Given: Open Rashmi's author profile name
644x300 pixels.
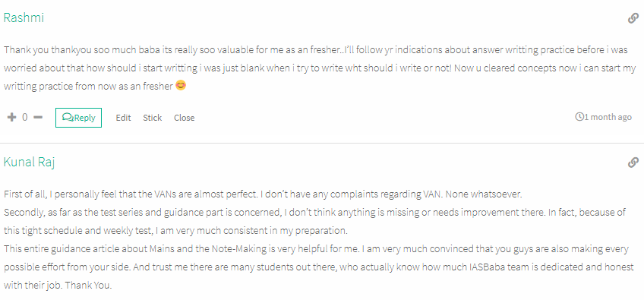Looking at the screenshot, I should [x=24, y=18].
